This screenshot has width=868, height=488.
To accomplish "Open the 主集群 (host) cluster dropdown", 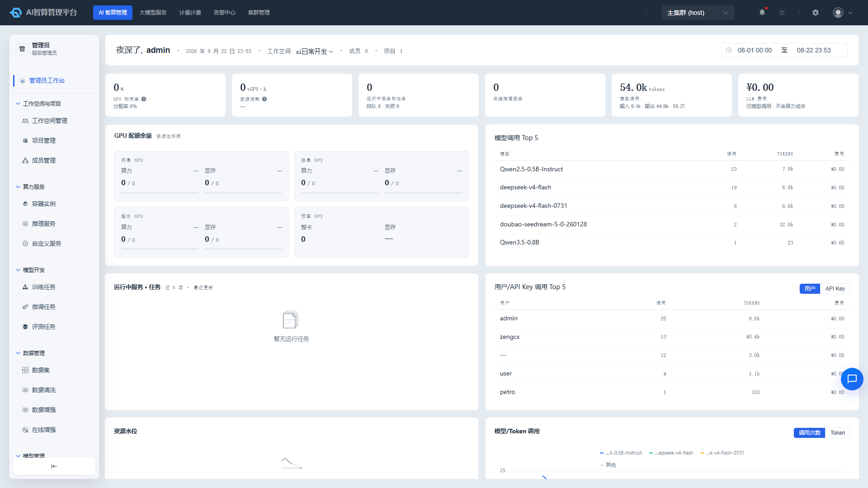I will (x=698, y=13).
